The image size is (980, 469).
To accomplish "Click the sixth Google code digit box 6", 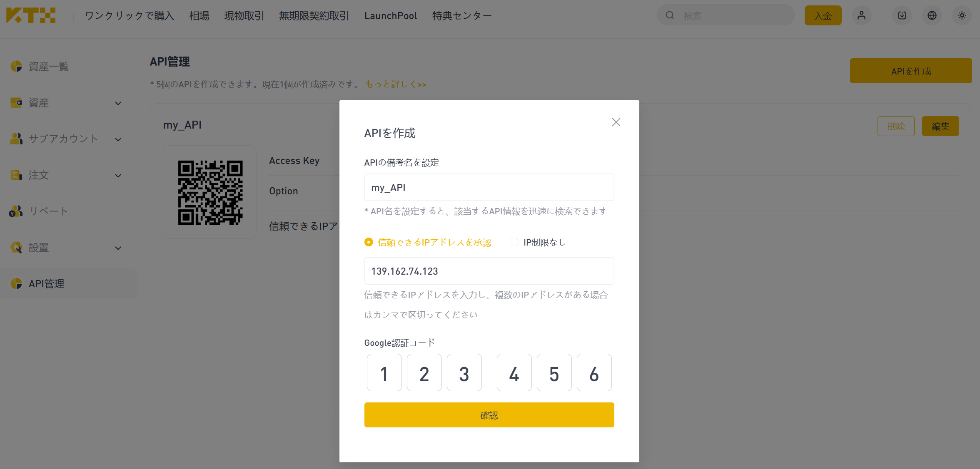I will coord(594,372).
